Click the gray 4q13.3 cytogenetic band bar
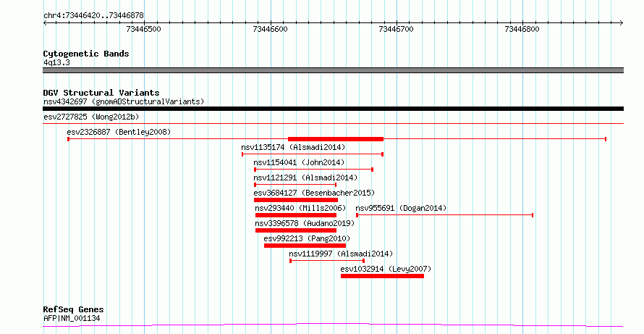The height and width of the screenshot is (334, 644). (x=333, y=70)
